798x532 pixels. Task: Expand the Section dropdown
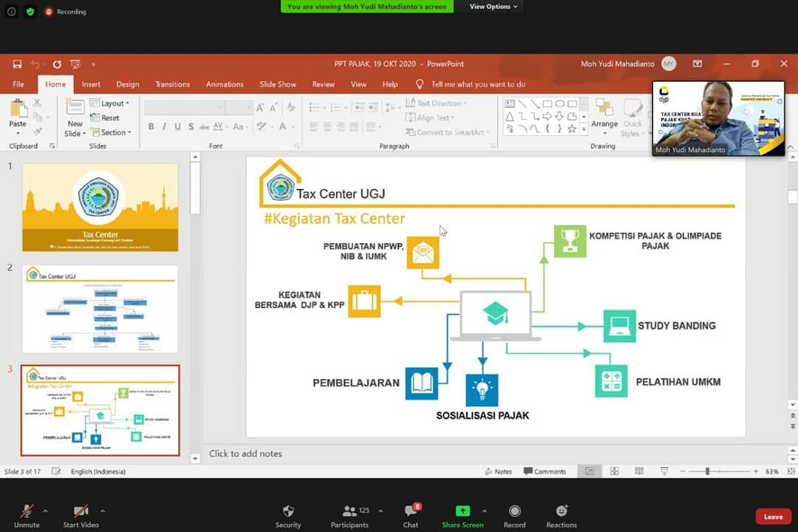114,133
